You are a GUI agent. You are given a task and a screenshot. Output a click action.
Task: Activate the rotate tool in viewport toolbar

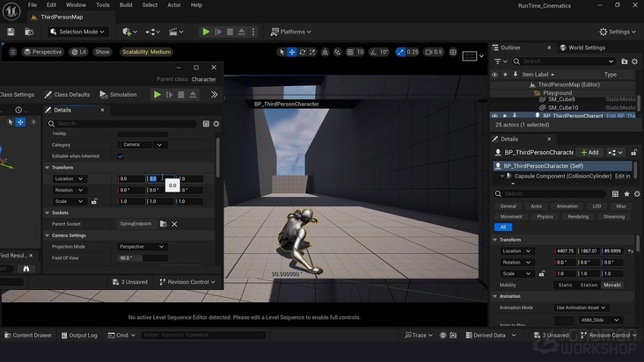(x=303, y=52)
